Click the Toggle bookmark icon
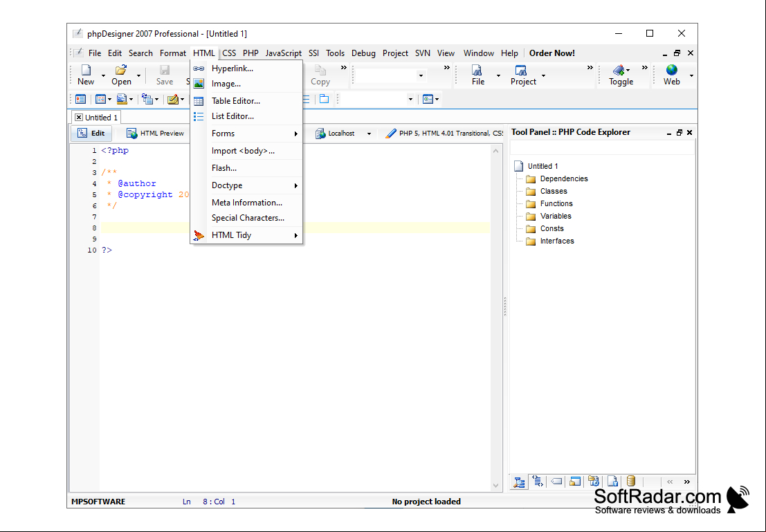Viewport: 766px width, 532px height. click(619, 70)
